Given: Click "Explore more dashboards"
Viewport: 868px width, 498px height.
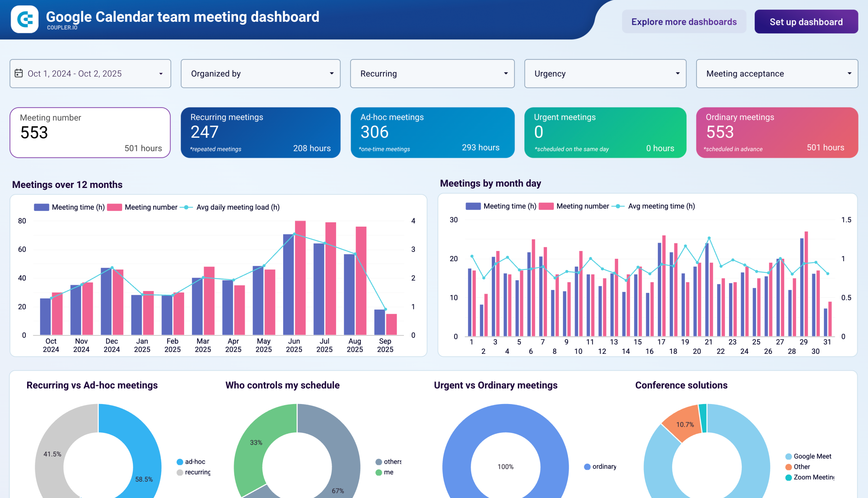Looking at the screenshot, I should pyautogui.click(x=684, y=22).
